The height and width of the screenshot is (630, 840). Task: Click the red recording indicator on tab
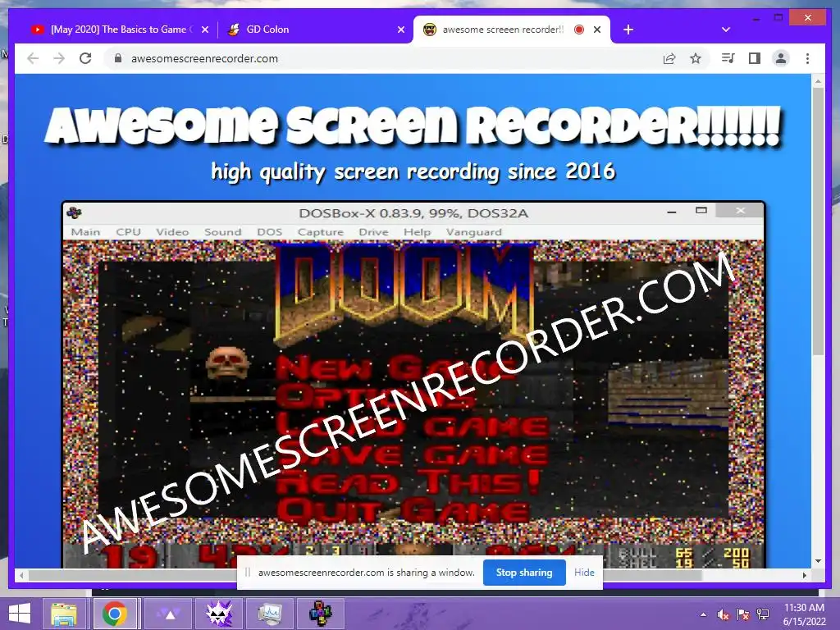[x=578, y=30]
